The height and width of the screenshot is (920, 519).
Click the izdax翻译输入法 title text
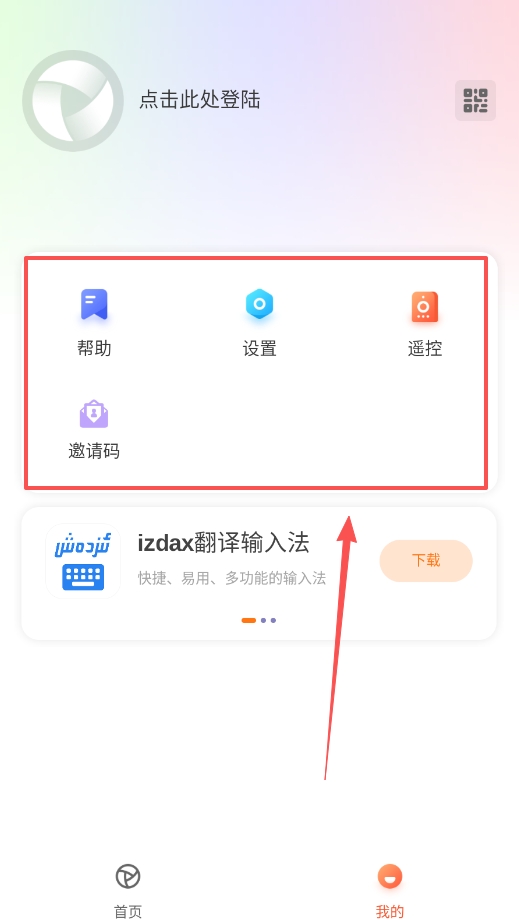pos(223,543)
